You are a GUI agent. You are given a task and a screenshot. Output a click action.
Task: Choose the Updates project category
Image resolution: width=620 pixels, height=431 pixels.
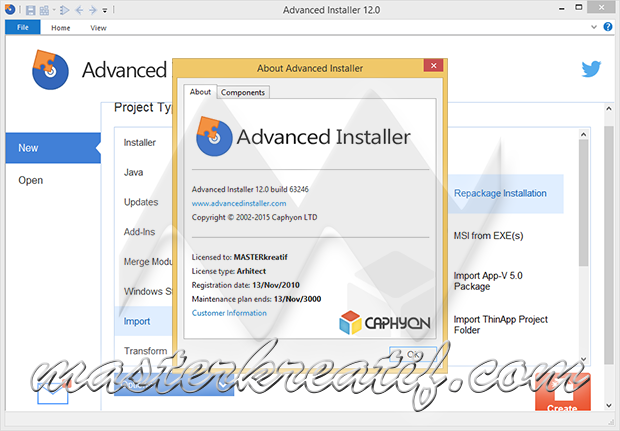coord(141,202)
